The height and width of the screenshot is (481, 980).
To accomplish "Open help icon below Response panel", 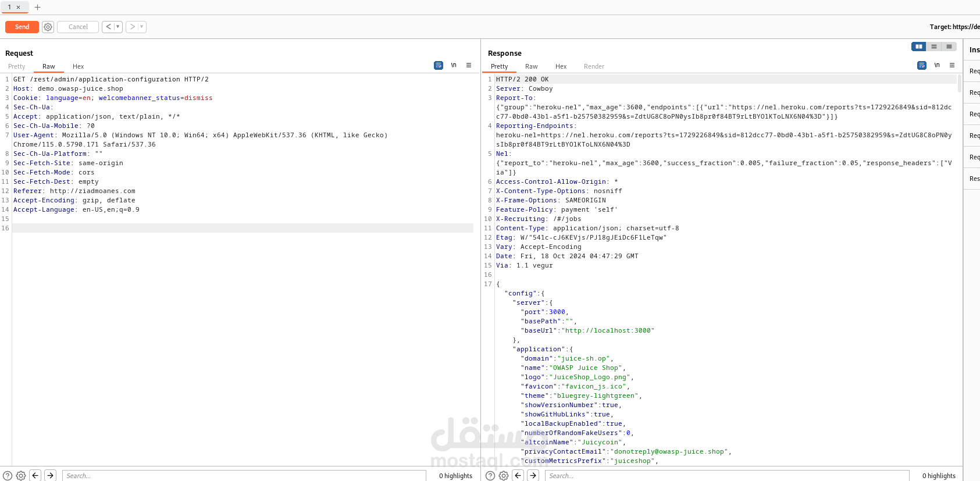I will [x=490, y=476].
